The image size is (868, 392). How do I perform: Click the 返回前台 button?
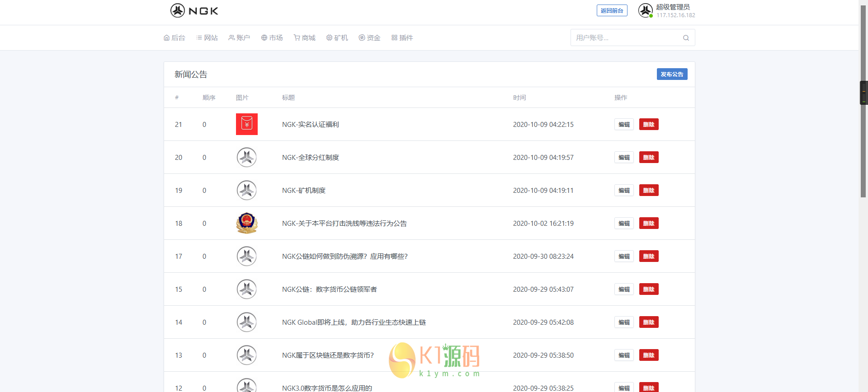(612, 11)
